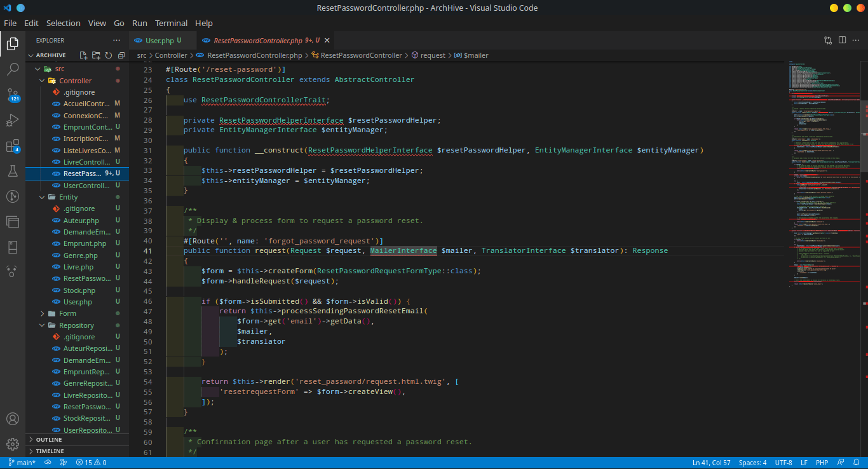Change the PHP language mode in status bar
The height and width of the screenshot is (469, 868).
pyautogui.click(x=822, y=463)
